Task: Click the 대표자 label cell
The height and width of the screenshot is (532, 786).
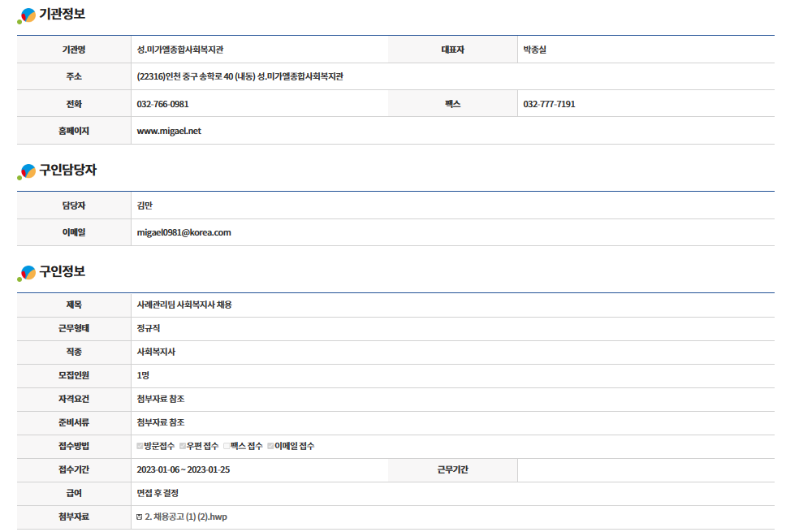Action: click(x=452, y=50)
